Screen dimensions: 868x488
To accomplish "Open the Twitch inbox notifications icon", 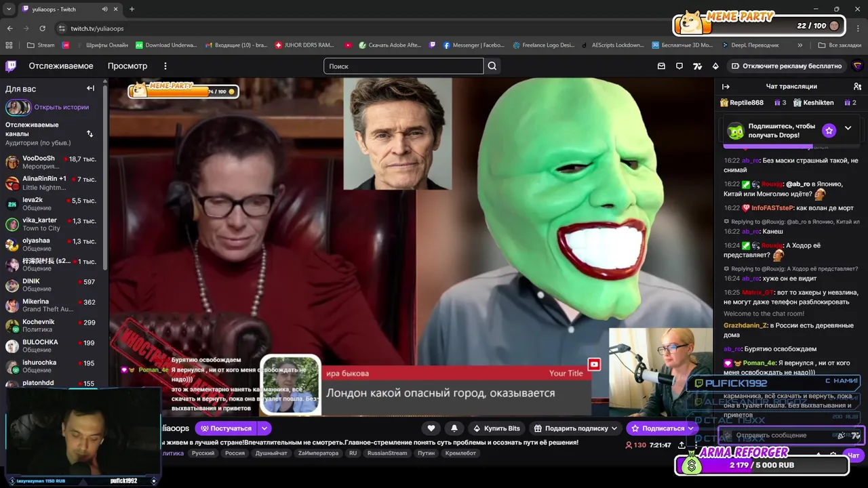I will [x=661, y=66].
